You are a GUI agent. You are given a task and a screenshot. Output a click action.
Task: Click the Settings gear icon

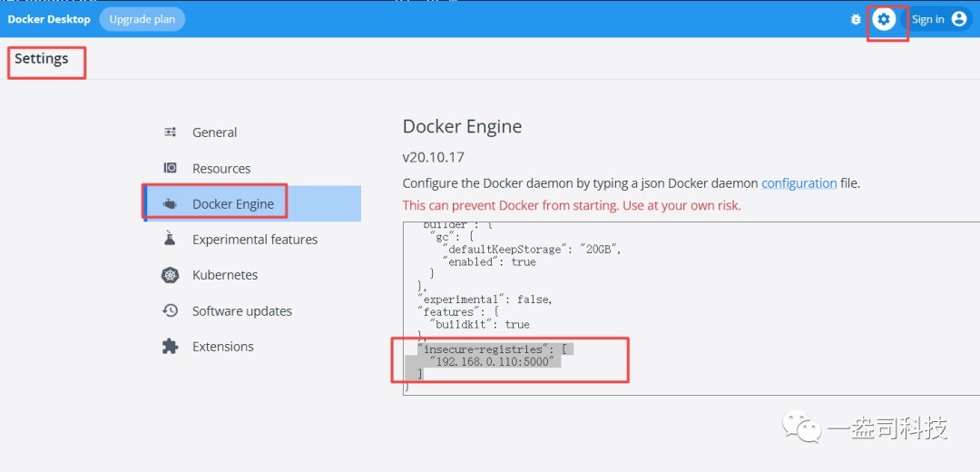884,19
